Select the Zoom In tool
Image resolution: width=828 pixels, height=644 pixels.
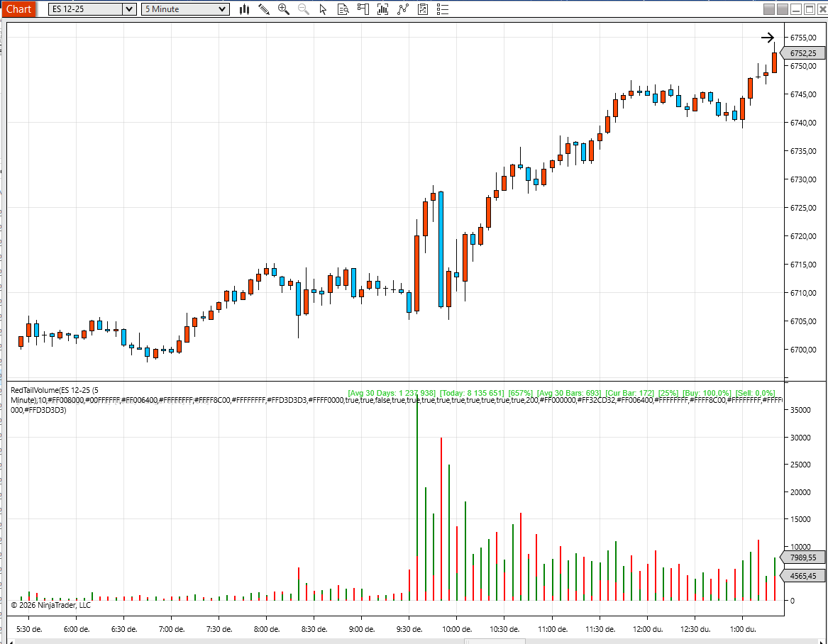pos(283,9)
